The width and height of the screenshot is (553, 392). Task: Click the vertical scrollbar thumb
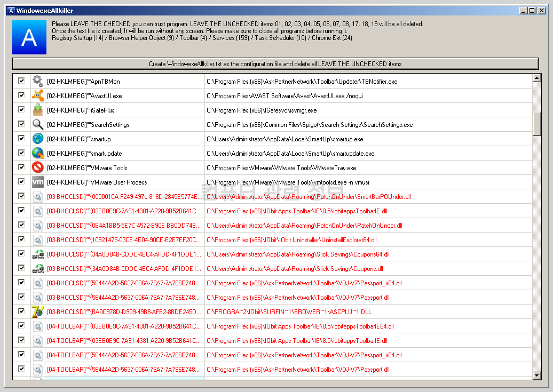[x=537, y=124]
